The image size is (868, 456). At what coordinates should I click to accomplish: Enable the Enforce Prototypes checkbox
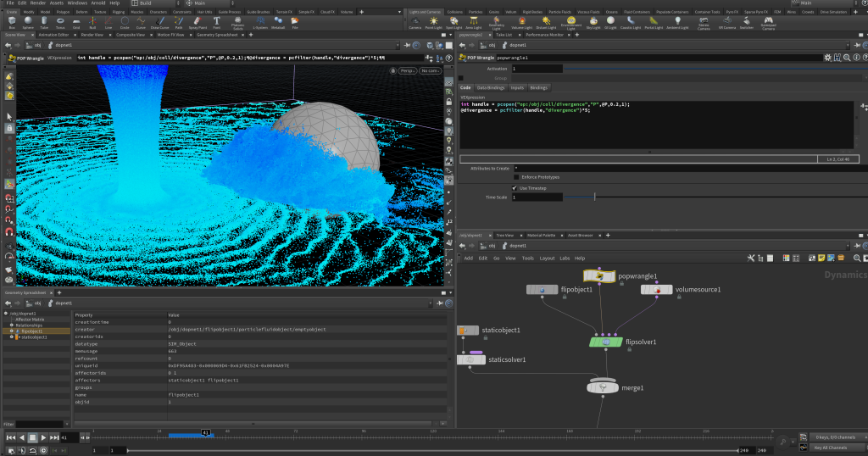click(515, 177)
